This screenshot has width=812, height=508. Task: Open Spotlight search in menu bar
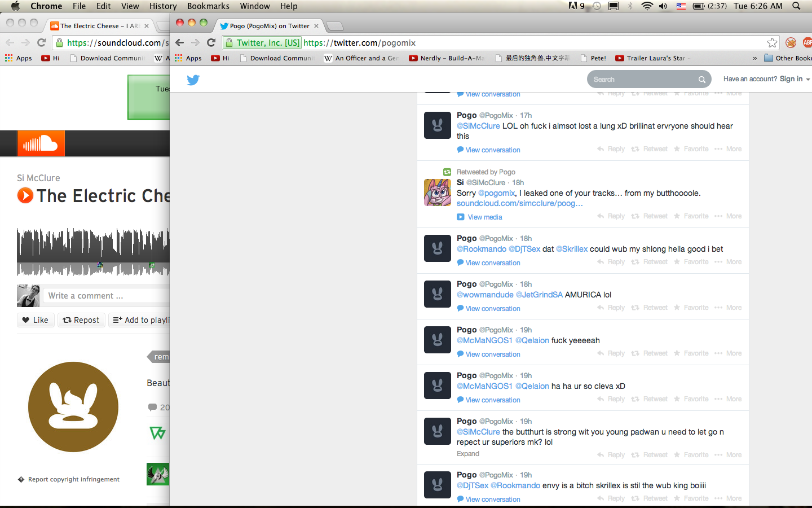(796, 6)
